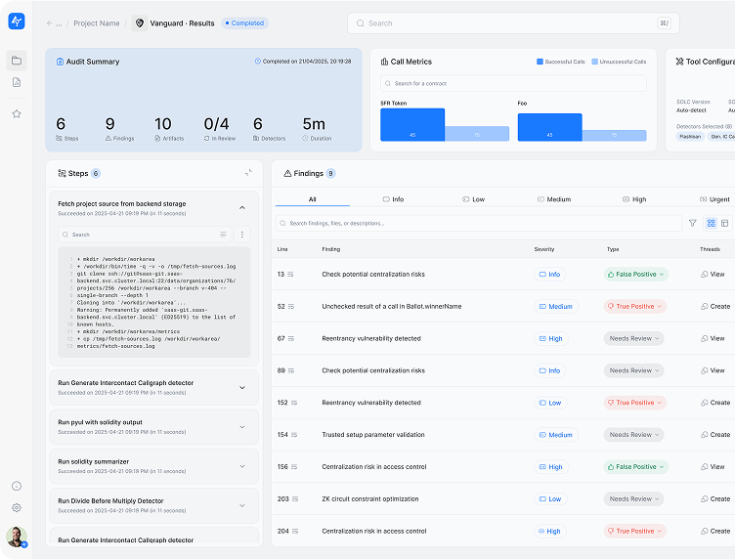Open the three-dot menu beside log search

point(241,235)
